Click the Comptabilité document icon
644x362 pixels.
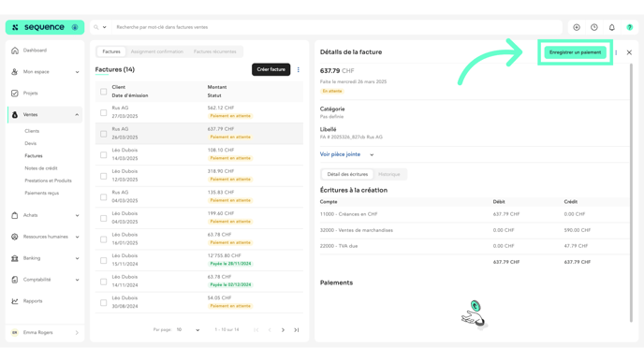pos(15,280)
